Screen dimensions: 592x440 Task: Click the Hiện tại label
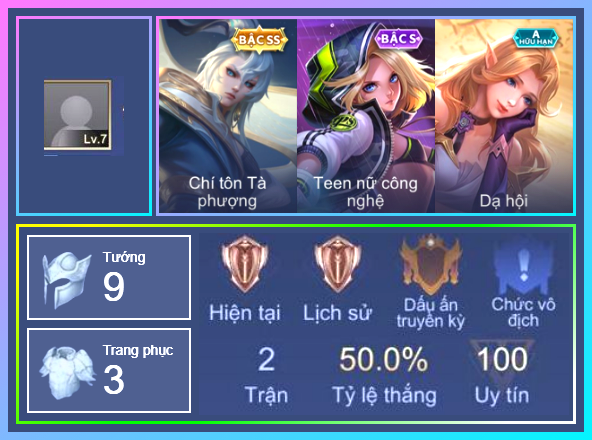click(x=245, y=313)
